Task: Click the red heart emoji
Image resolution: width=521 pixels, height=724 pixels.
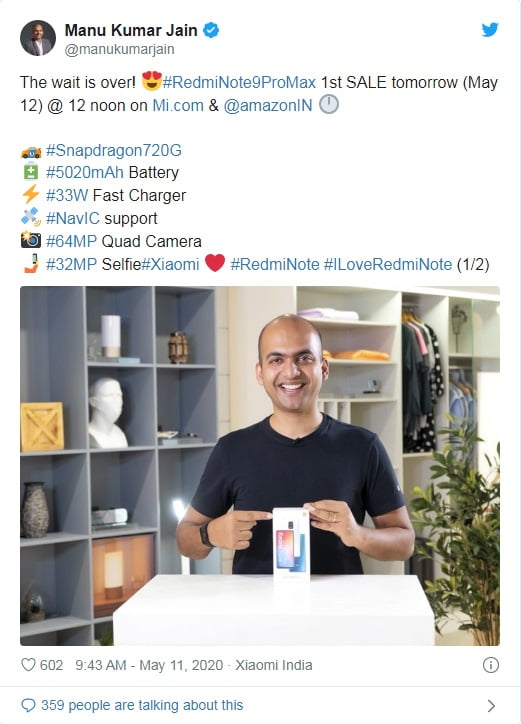Action: (x=215, y=263)
